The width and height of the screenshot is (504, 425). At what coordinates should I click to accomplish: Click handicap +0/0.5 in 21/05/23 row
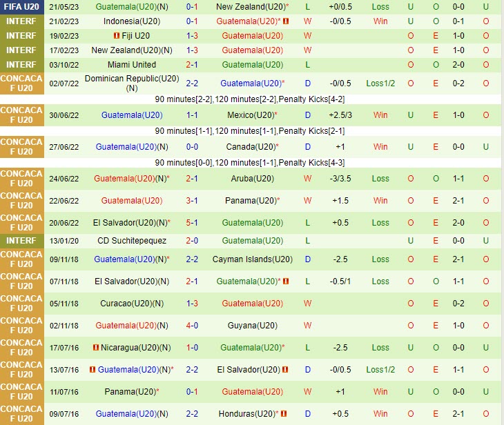(x=340, y=7)
